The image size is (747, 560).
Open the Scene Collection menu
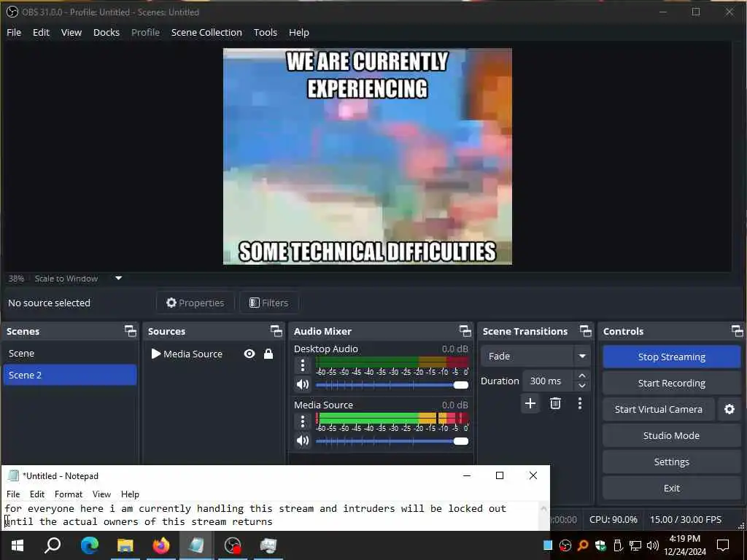pyautogui.click(x=206, y=32)
